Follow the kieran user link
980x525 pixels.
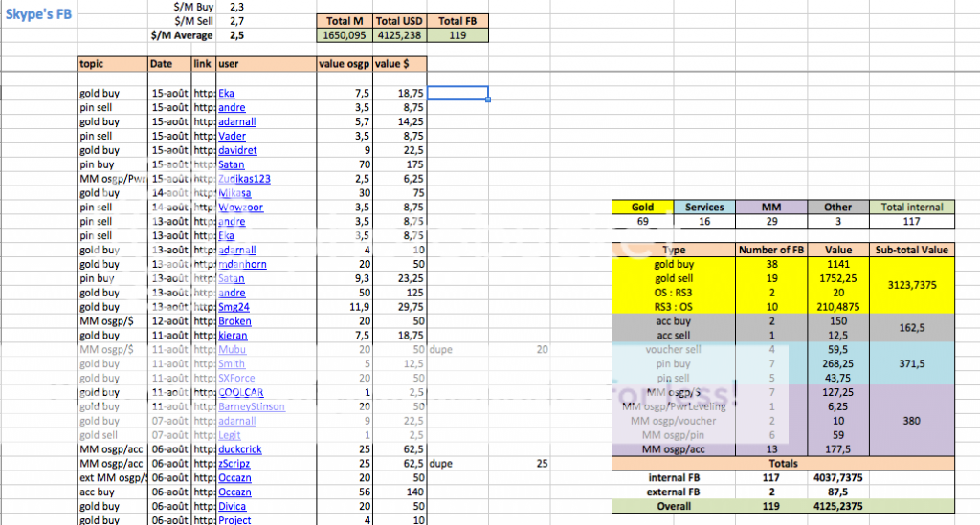(233, 336)
